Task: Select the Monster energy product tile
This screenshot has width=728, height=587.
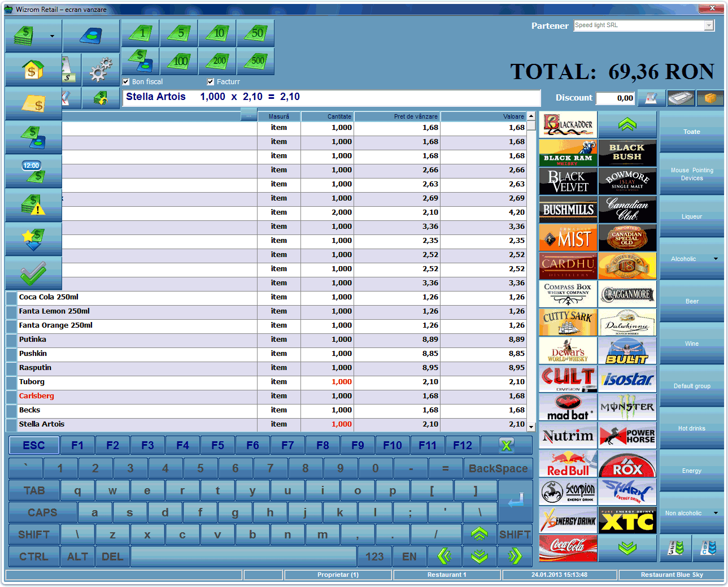Action: point(627,407)
